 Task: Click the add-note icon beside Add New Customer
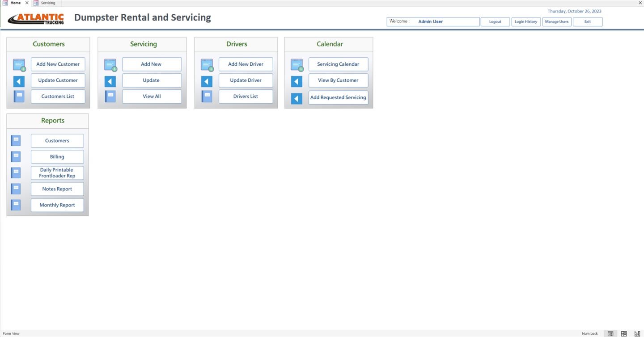tap(19, 65)
